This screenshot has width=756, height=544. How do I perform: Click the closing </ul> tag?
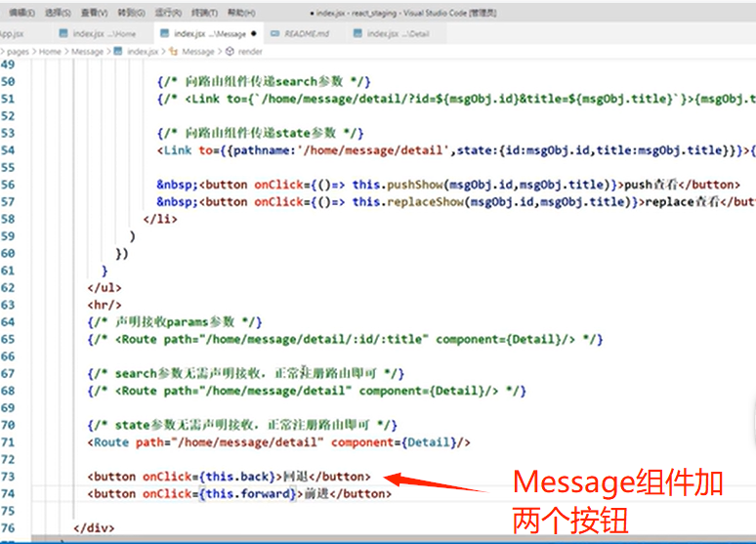point(105,288)
